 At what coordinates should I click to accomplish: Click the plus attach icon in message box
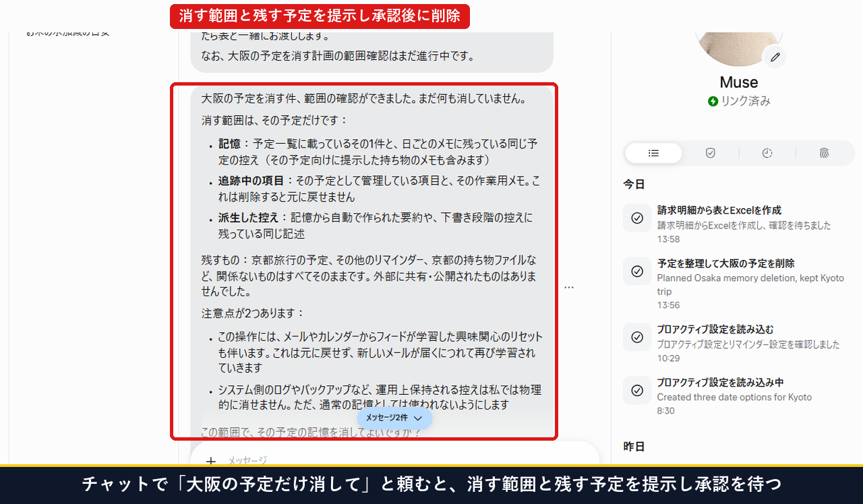click(x=210, y=461)
